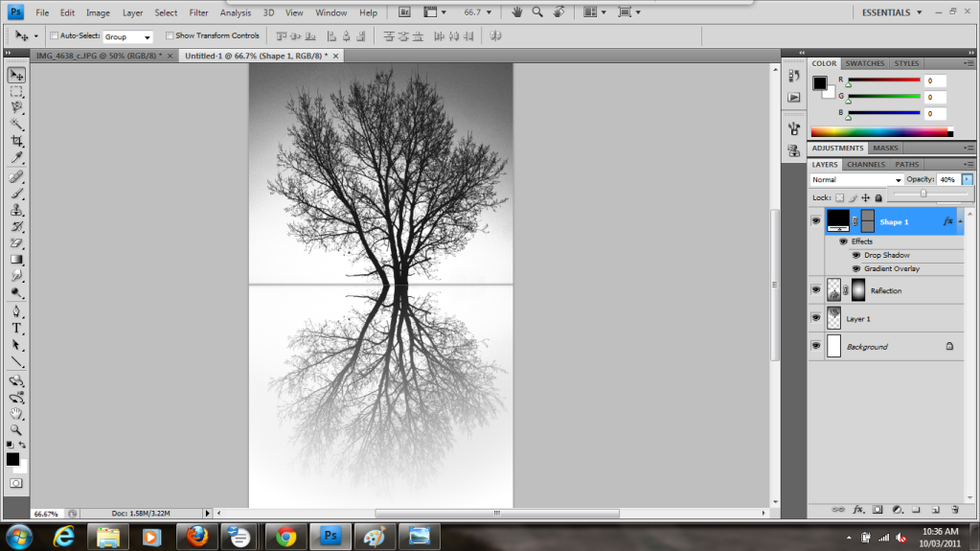Image resolution: width=980 pixels, height=551 pixels.
Task: Swap foreground and background colors
Action: point(22,445)
